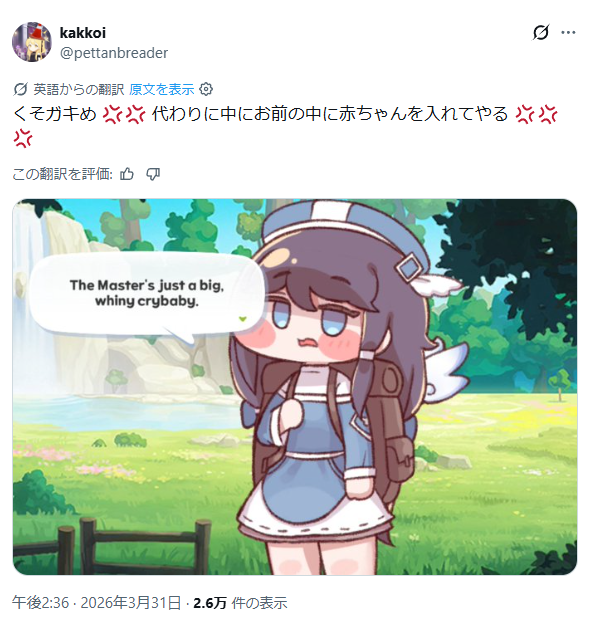This screenshot has height=629, width=589.
Task: Click the green arrow in speech bubble
Action: tap(242, 319)
